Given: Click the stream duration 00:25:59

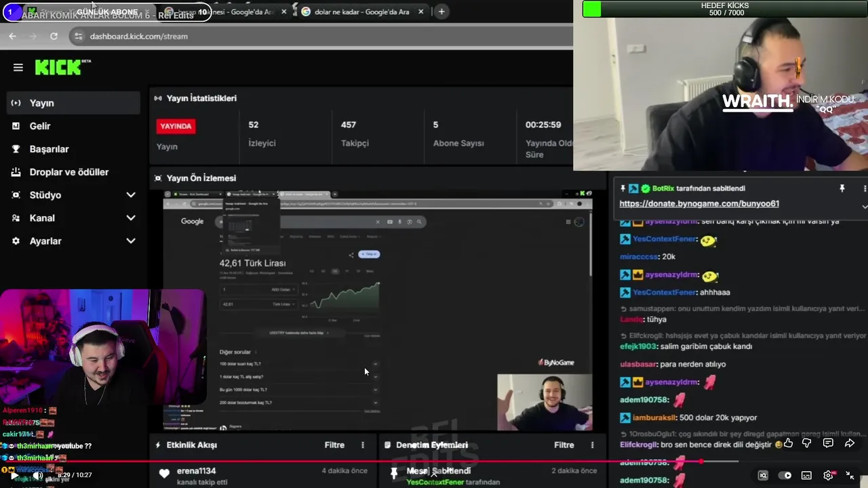Looking at the screenshot, I should (x=543, y=125).
